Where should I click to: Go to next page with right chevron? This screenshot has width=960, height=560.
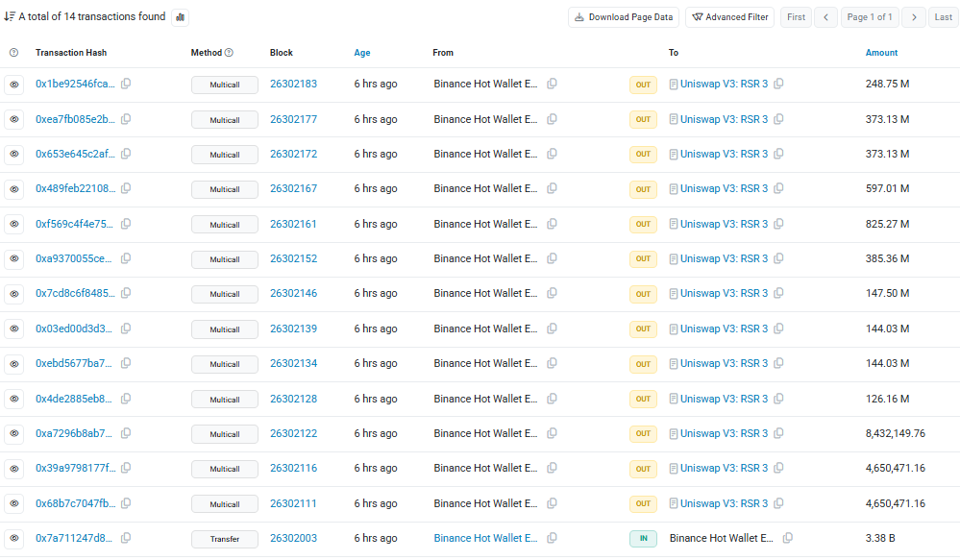pos(914,17)
